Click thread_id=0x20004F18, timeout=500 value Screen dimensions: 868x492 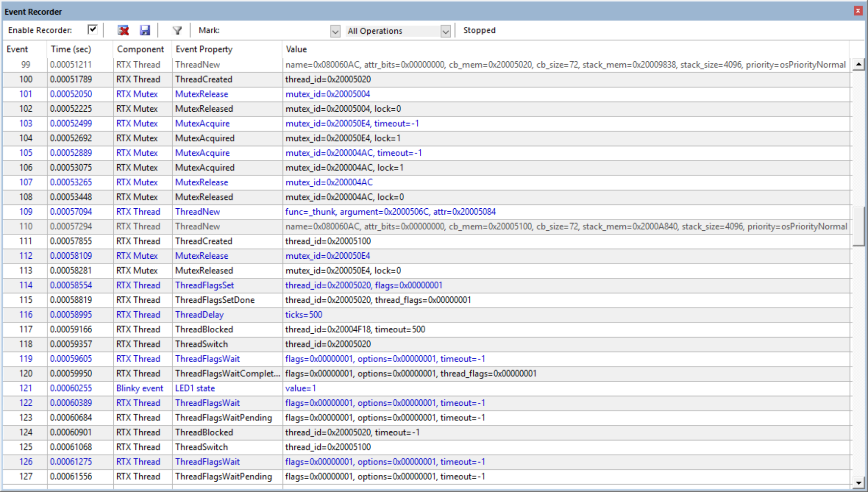click(355, 329)
